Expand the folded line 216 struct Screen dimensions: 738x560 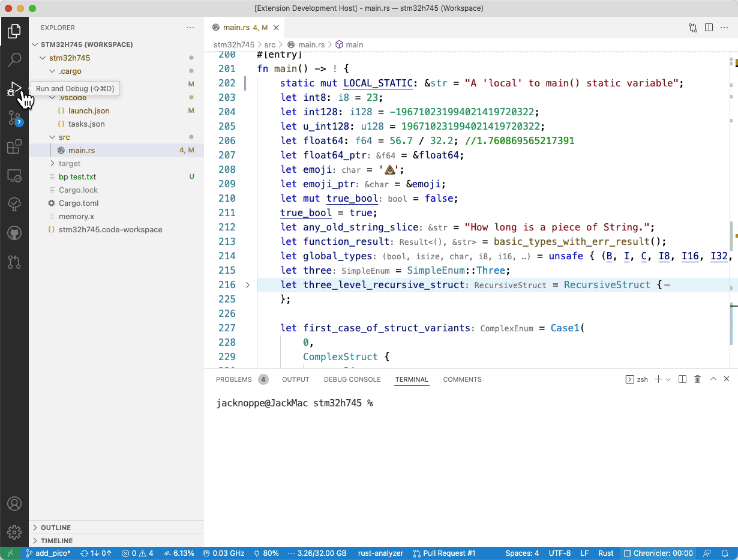click(248, 285)
